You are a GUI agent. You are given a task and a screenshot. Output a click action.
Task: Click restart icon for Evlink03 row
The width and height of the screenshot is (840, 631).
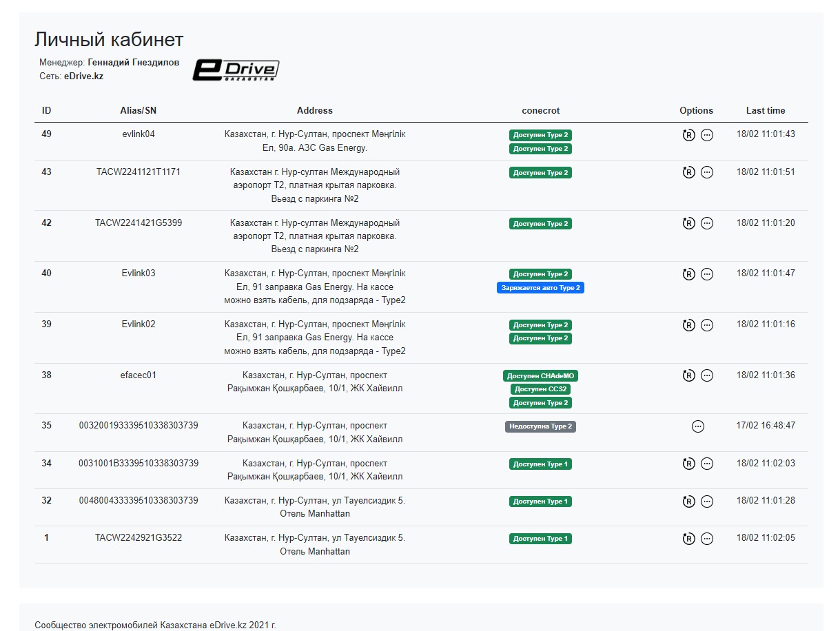click(688, 274)
